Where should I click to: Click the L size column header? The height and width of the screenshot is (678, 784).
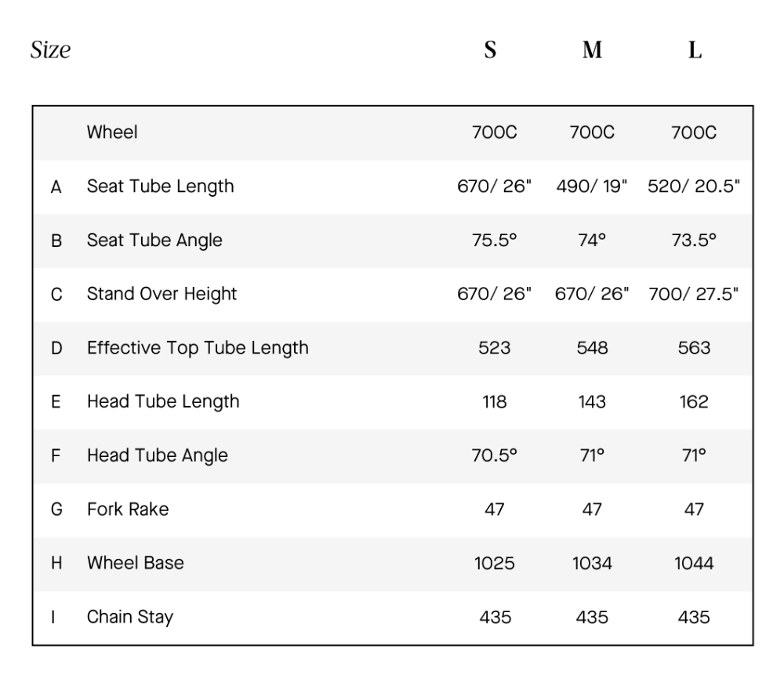pyautogui.click(x=695, y=52)
